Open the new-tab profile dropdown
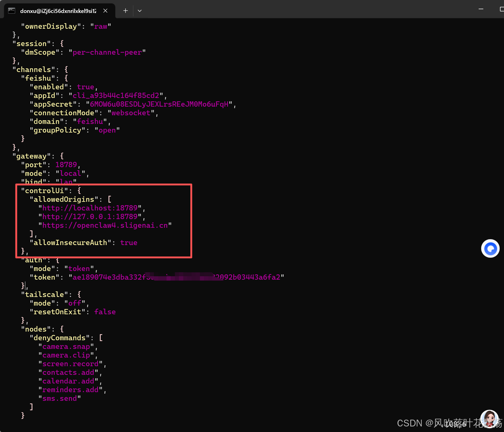 [x=140, y=11]
